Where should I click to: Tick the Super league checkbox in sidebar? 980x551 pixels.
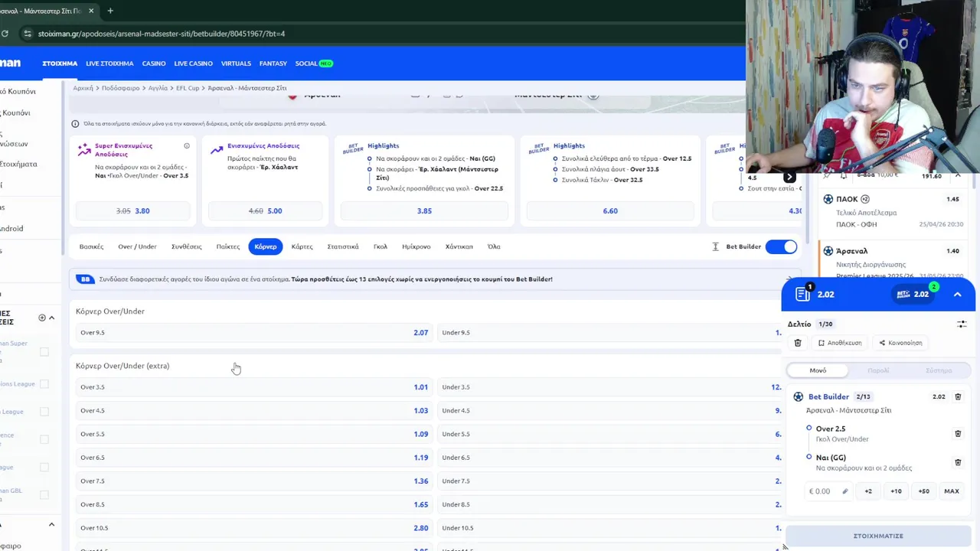(x=44, y=352)
